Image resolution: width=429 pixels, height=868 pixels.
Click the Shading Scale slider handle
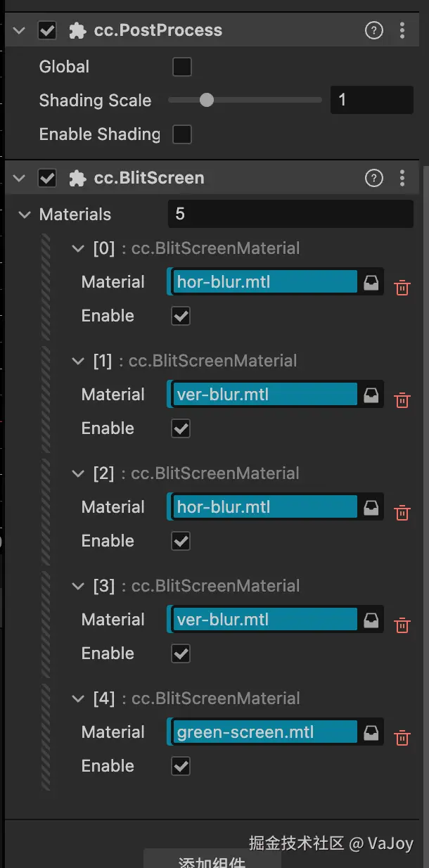click(207, 101)
